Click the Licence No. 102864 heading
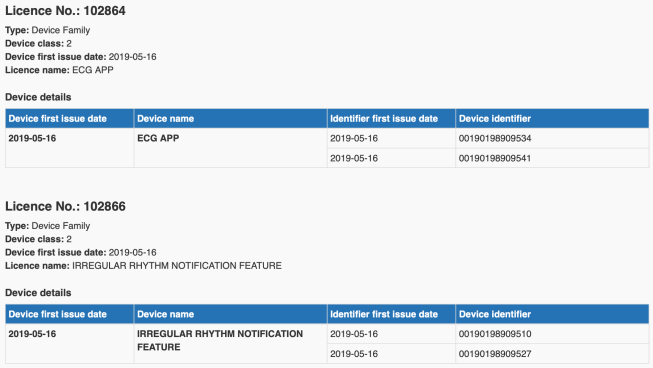The image size is (653, 368). coord(65,11)
